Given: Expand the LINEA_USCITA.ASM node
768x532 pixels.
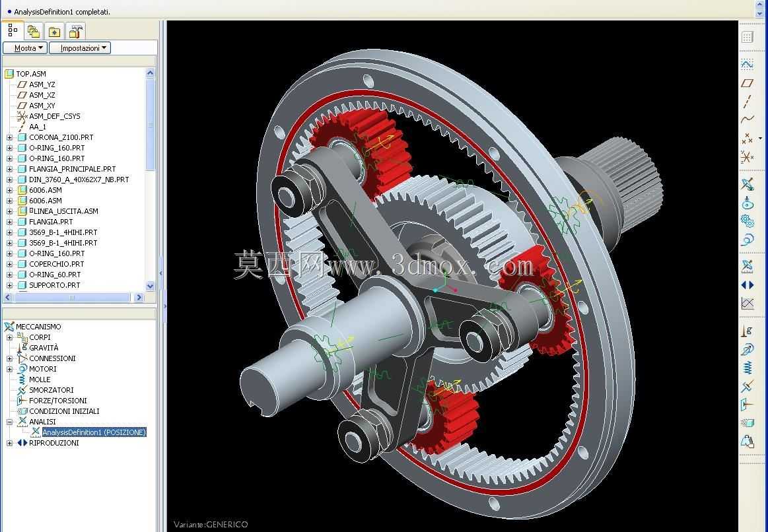Looking at the screenshot, I should 9,211.
